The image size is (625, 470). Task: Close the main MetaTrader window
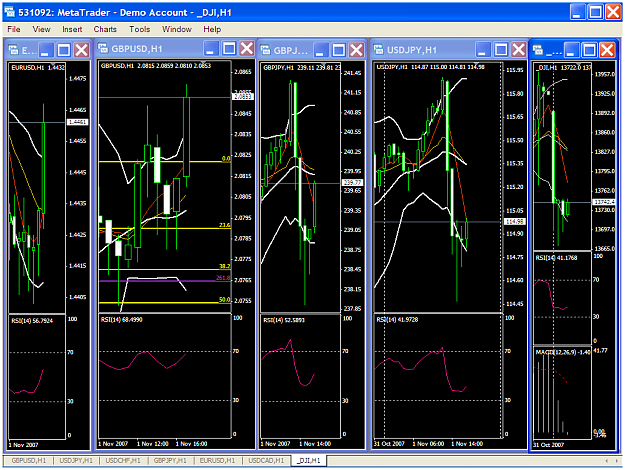point(613,12)
